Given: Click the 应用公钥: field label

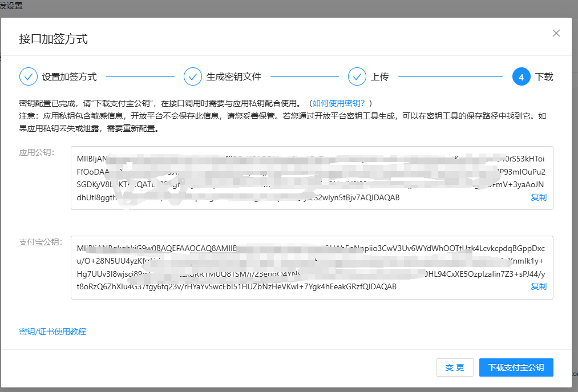Looking at the screenshot, I should coord(37,153).
